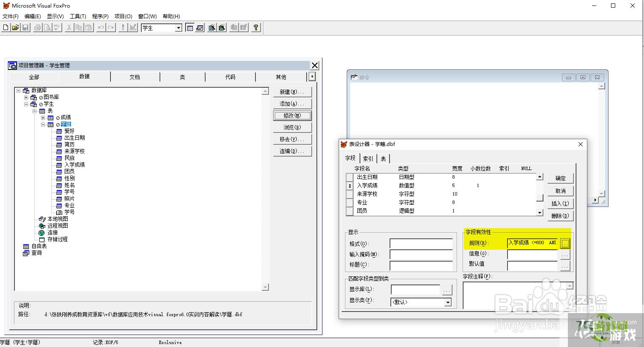Screen dimensions: 644x347
Task: Click the 格式(O) format input field
Action: [421, 244]
